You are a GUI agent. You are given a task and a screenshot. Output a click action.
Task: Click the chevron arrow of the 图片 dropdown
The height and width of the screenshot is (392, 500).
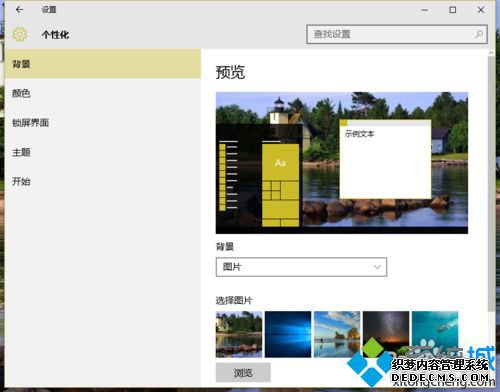coord(377,267)
